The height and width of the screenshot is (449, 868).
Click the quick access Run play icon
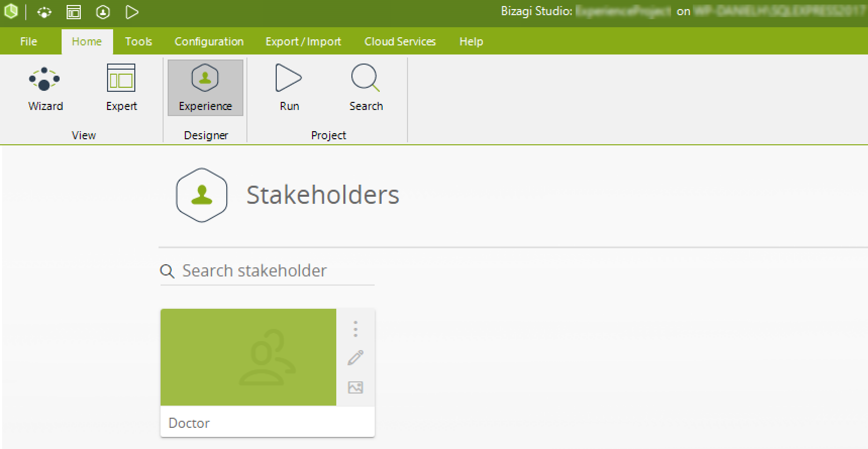pos(132,12)
